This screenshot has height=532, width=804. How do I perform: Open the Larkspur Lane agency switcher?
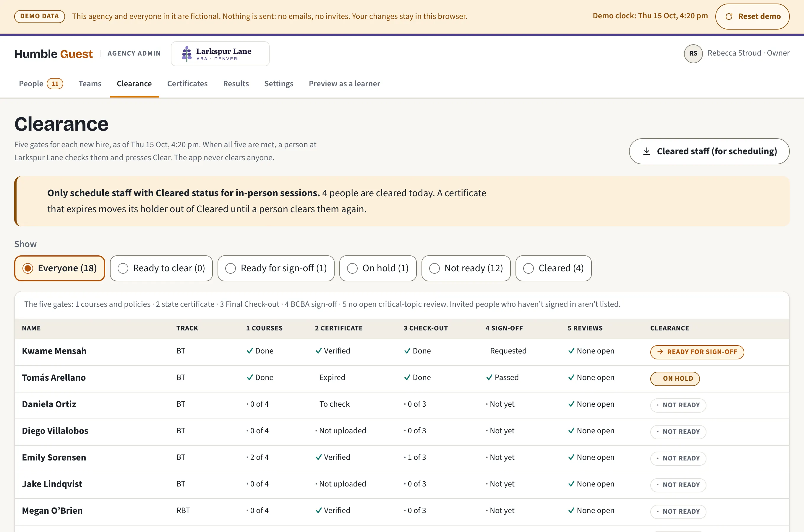point(220,54)
